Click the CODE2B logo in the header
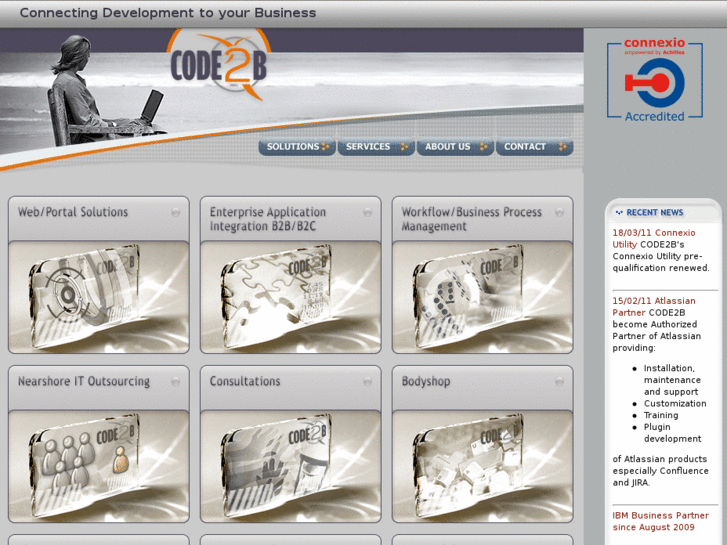The height and width of the screenshot is (545, 727). 218,64
